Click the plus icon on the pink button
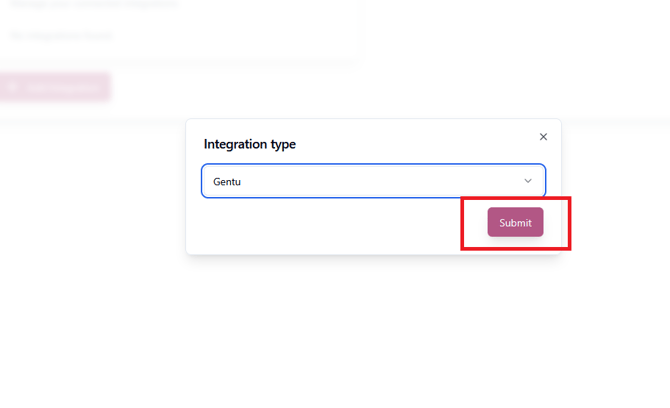Screen dimensions: 670x408 pos(12,87)
